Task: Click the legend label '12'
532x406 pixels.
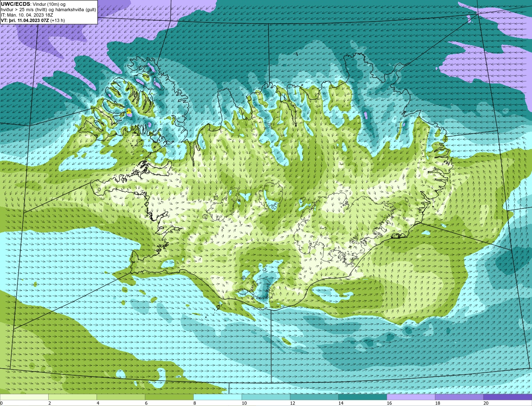Action: coord(293,403)
